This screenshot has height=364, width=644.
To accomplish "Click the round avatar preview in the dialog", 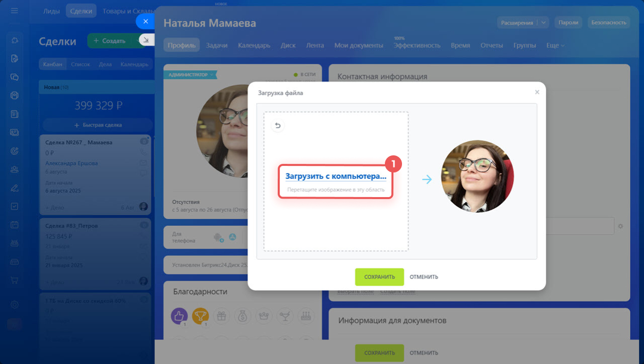I will click(x=477, y=176).
